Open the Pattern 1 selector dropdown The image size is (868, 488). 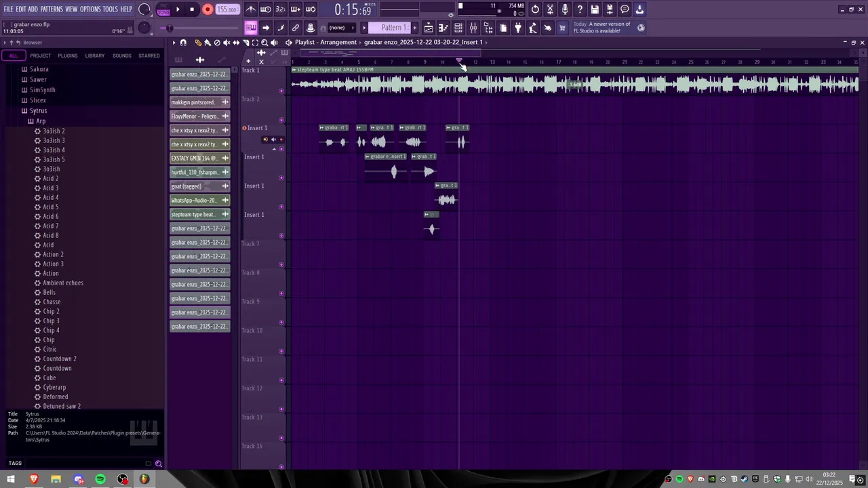tap(390, 28)
